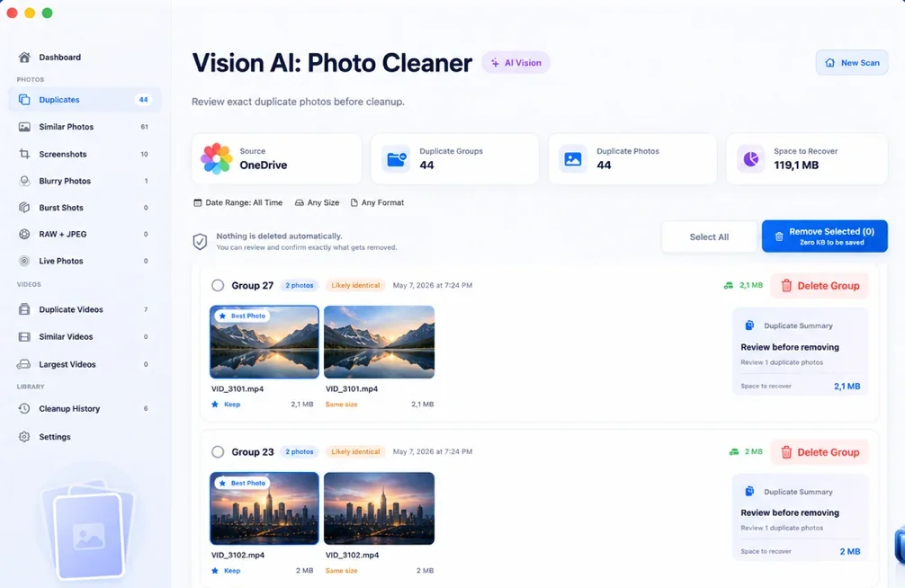The height and width of the screenshot is (588, 905).
Task: Click the Duplicates count badge '44'
Action: pyautogui.click(x=143, y=100)
